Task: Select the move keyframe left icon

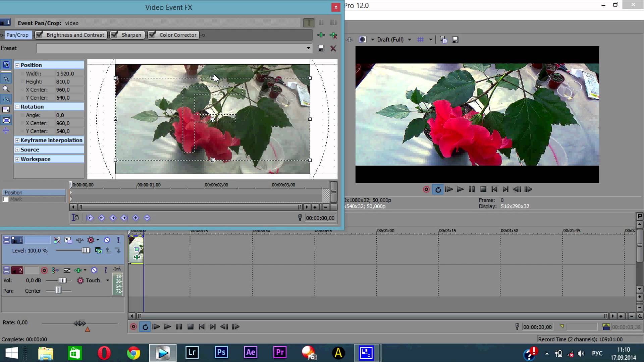Action: [x=101, y=218]
